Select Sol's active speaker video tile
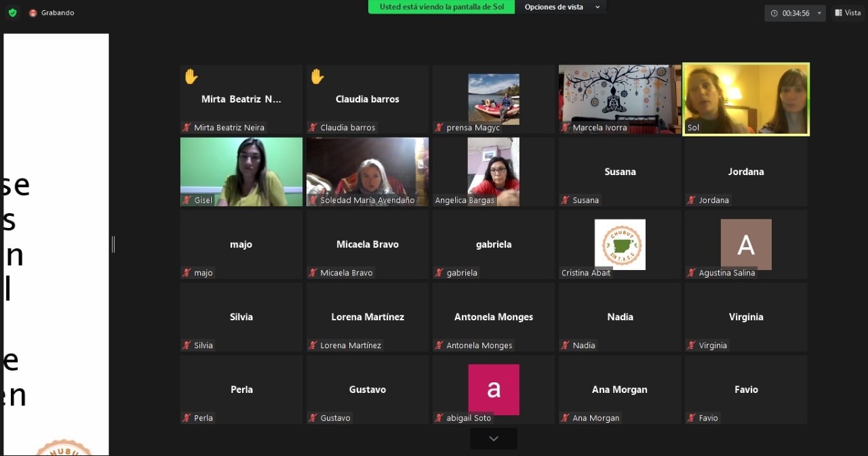The height and width of the screenshot is (456, 868). [746, 99]
